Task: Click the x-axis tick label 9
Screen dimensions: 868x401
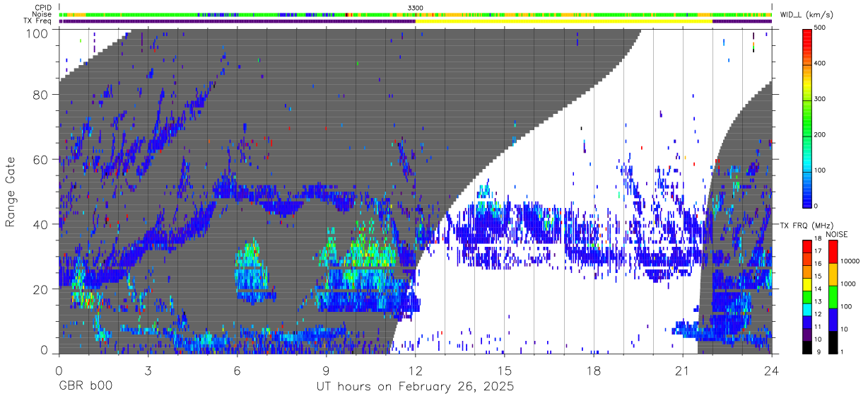Action: pyautogui.click(x=326, y=370)
